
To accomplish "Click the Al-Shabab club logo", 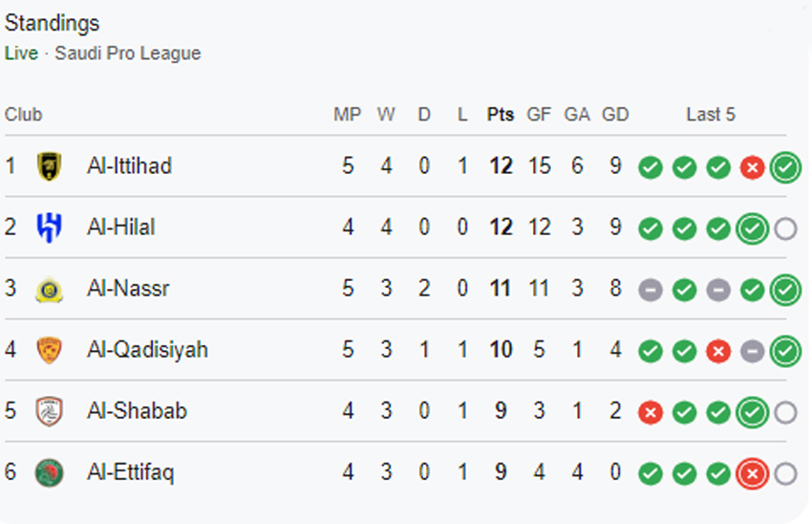I will [x=49, y=411].
